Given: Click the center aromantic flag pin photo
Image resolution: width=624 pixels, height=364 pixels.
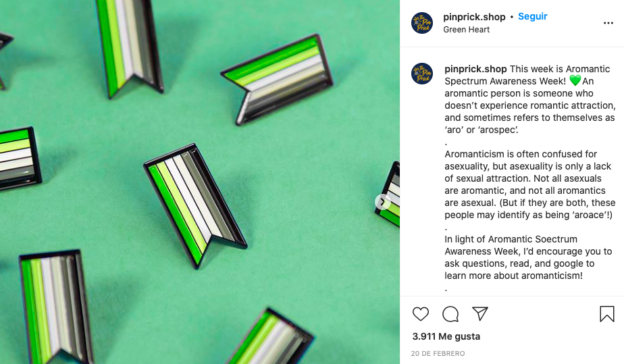Looking at the screenshot, I should (195, 205).
